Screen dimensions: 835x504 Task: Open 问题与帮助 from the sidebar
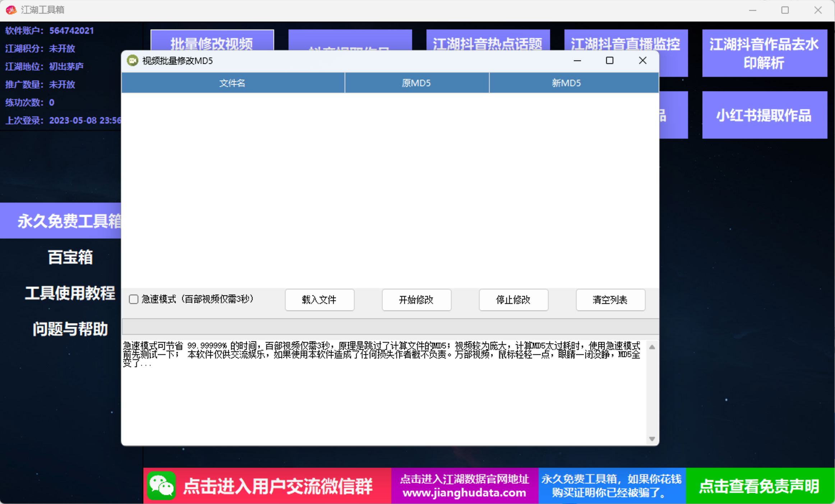pos(70,329)
